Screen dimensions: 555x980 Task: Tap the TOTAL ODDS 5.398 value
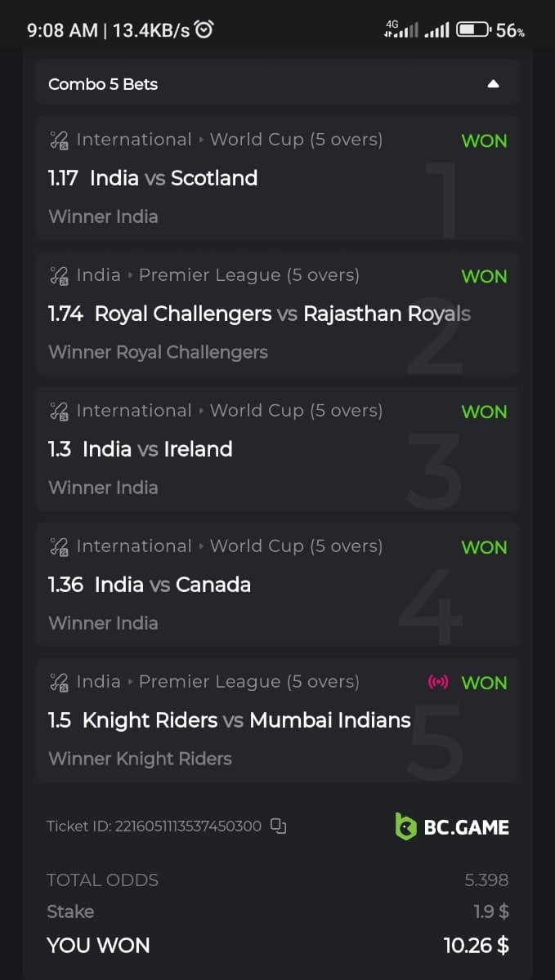(x=486, y=880)
